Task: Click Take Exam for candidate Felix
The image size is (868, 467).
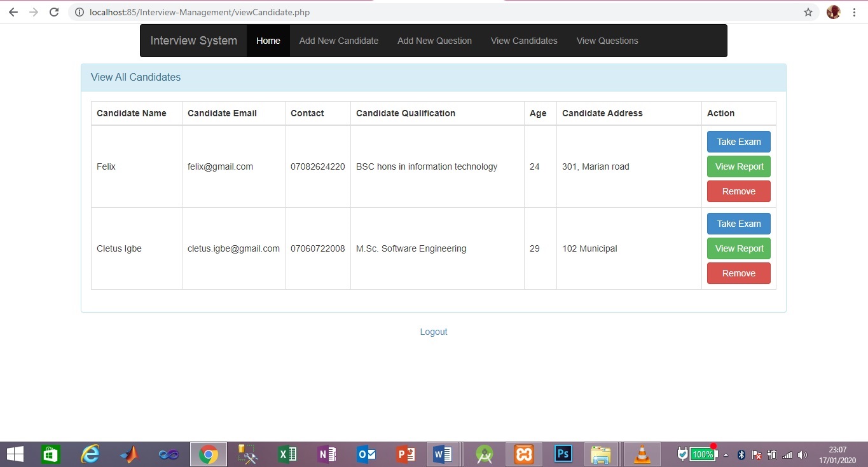Action: pos(738,141)
